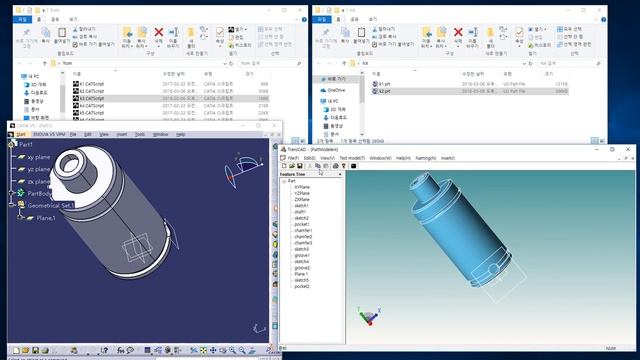Collapse Geometrical Set.1 node in CATIA tree
Screen dimensions: 640x360
[x=12, y=205]
